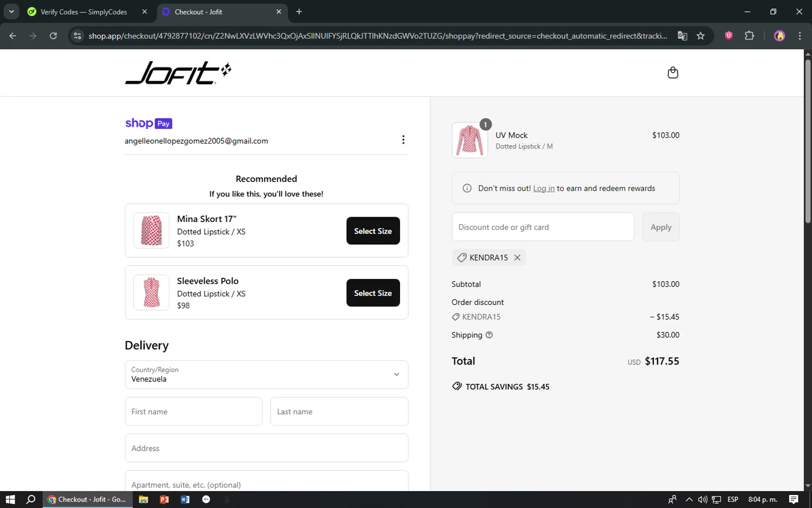Open Word from taskbar

coord(185,499)
